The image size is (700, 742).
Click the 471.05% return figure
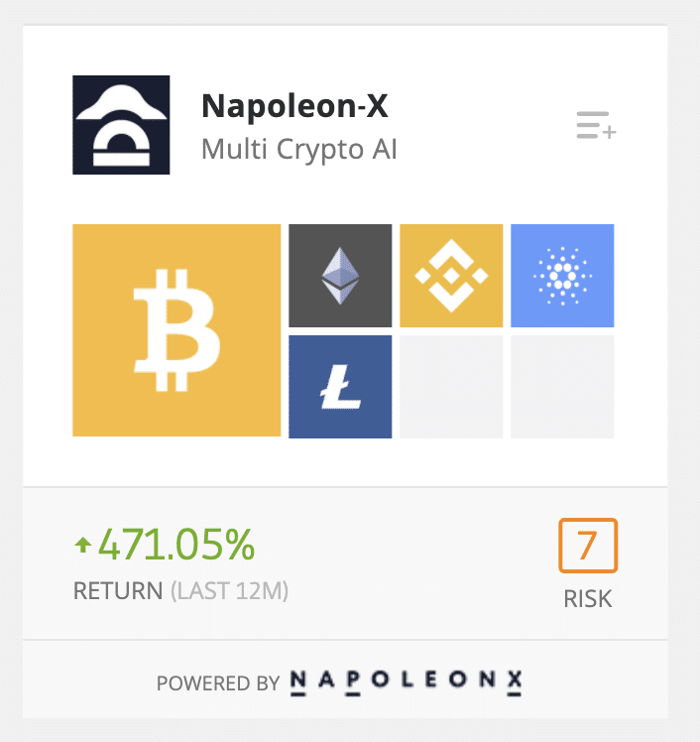pos(175,545)
